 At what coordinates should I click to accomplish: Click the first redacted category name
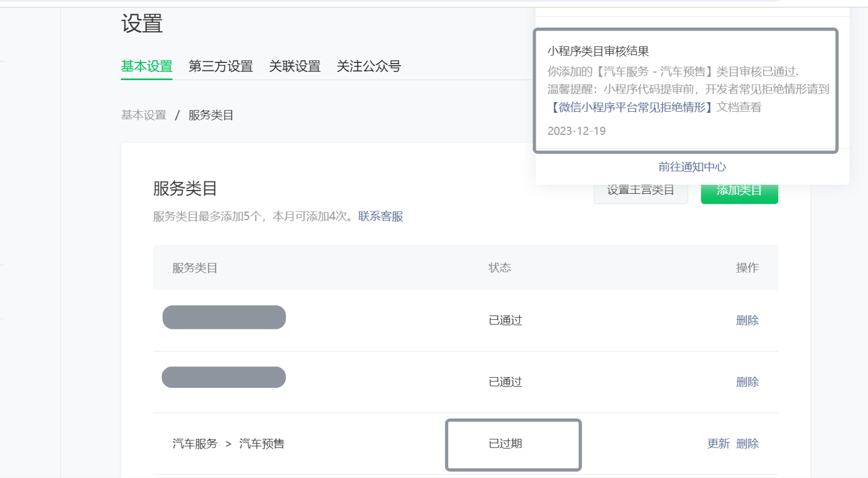(x=224, y=318)
